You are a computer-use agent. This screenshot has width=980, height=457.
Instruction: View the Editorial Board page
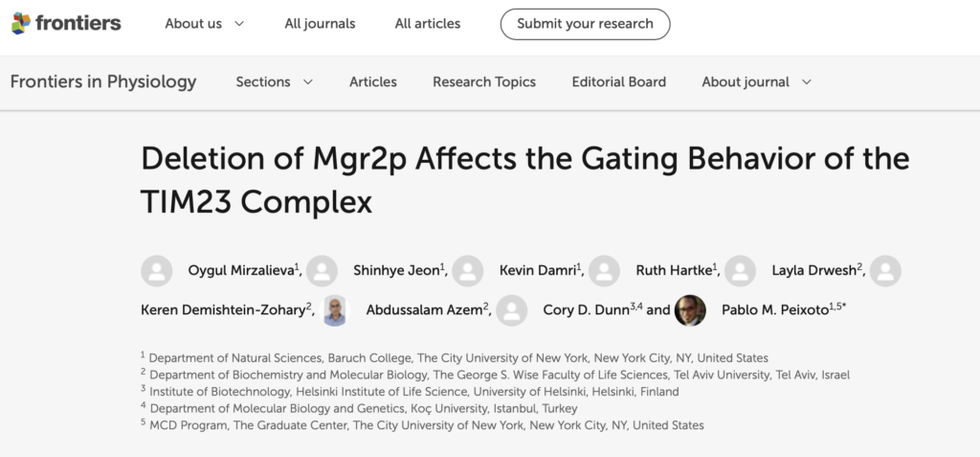coord(619,81)
